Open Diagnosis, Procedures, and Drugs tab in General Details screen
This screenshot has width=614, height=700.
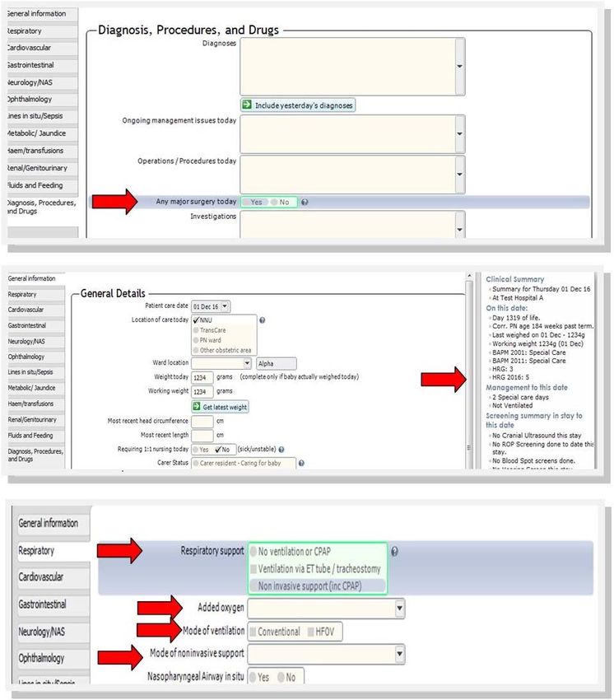[36, 455]
